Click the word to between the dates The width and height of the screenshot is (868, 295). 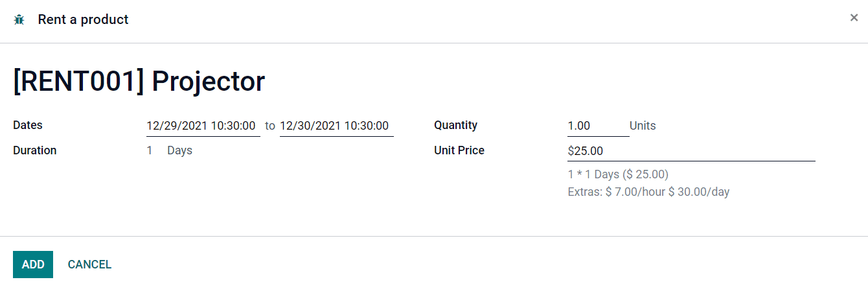click(270, 126)
